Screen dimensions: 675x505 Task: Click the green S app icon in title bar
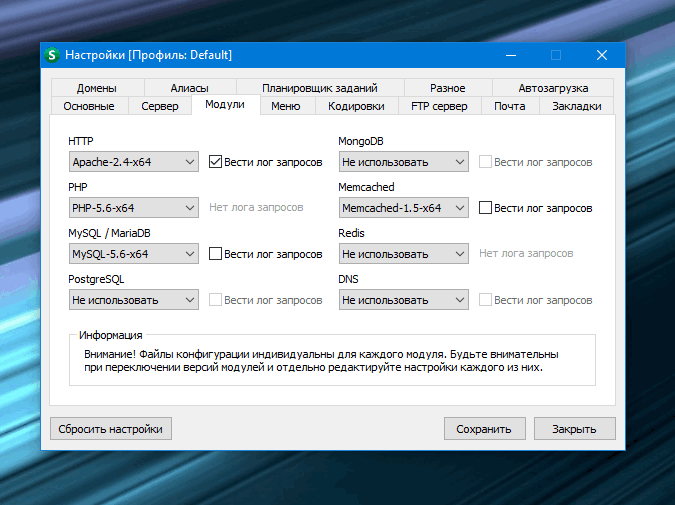pyautogui.click(x=52, y=55)
